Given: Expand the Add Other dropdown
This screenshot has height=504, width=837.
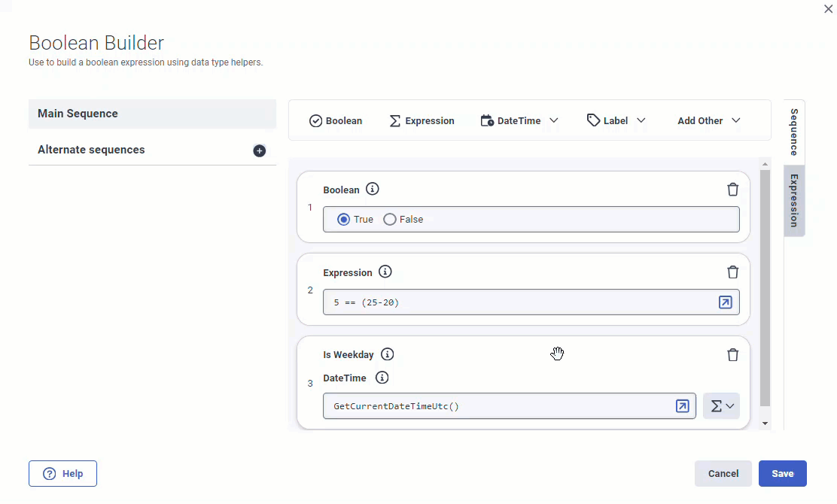Looking at the screenshot, I should point(708,121).
